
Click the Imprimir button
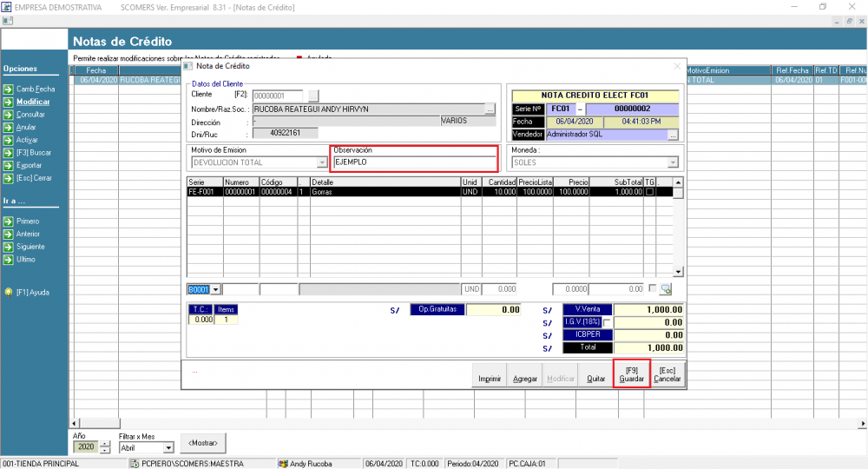pyautogui.click(x=490, y=373)
